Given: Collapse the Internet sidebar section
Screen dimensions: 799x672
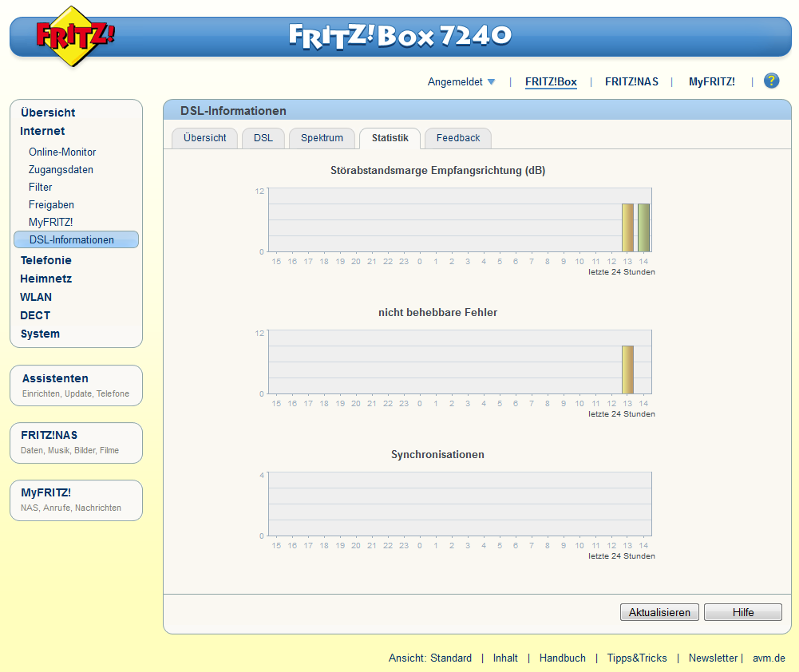Looking at the screenshot, I should coord(42,131).
